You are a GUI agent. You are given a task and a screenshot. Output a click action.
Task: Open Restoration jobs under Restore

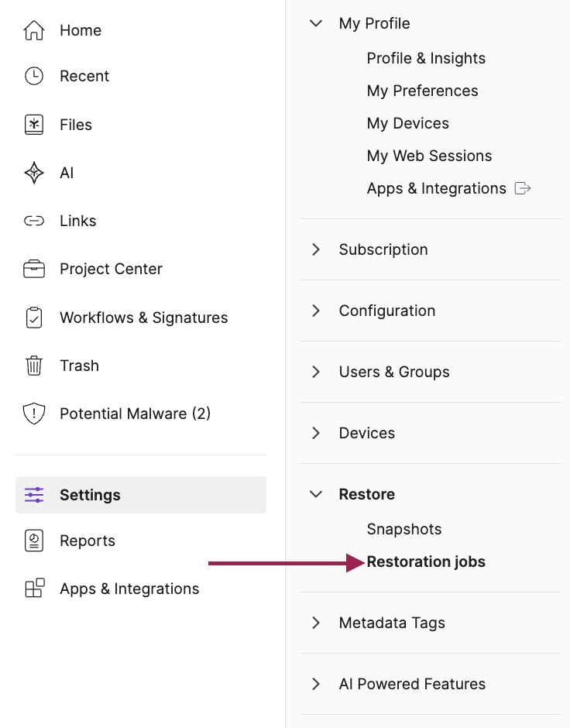coord(426,561)
